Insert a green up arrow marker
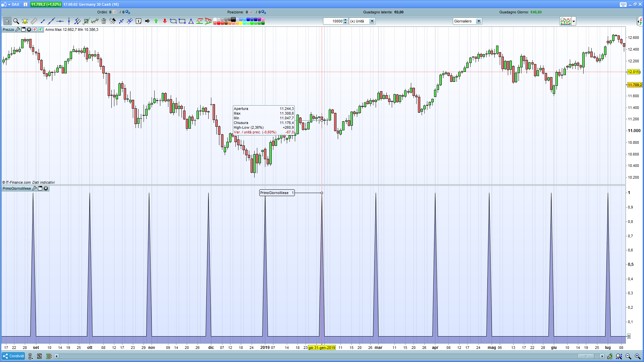This screenshot has width=644, height=362. coord(156,21)
